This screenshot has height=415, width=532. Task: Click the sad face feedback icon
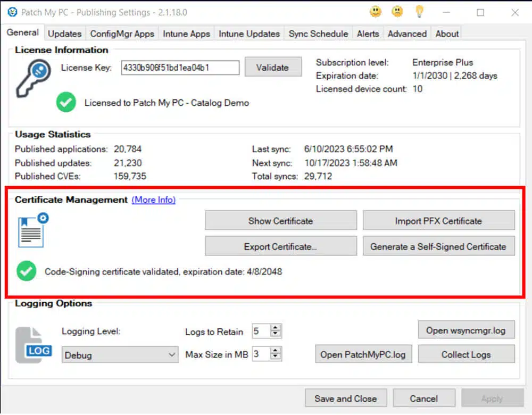pos(397,12)
